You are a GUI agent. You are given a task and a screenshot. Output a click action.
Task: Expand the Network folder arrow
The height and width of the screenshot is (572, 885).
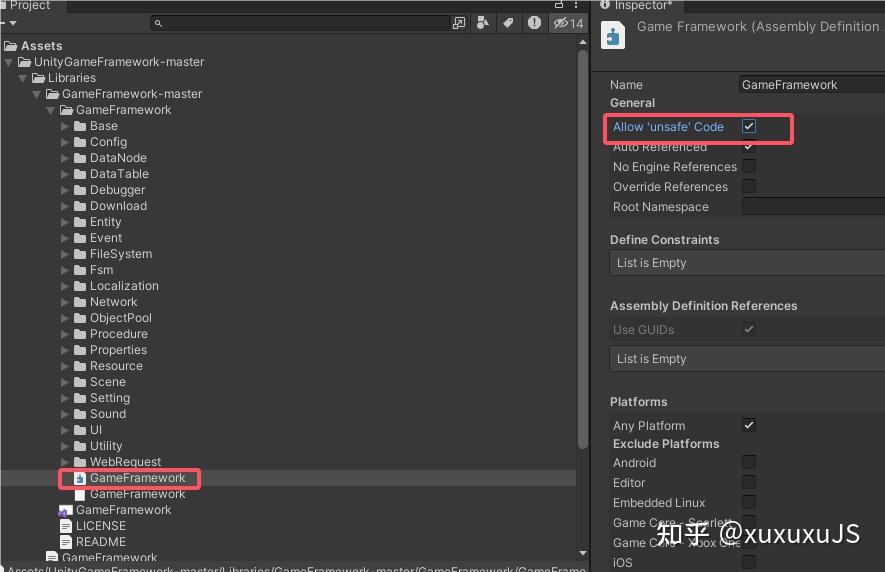click(x=65, y=303)
